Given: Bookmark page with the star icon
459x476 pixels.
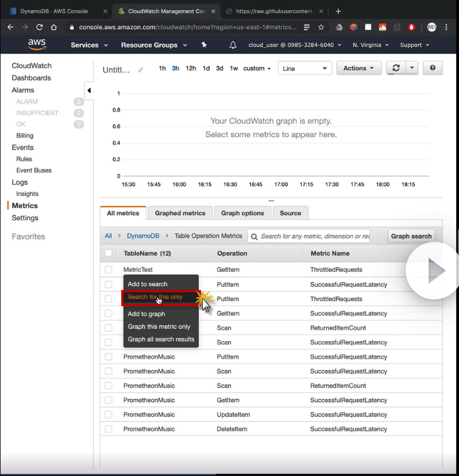Looking at the screenshot, I should [x=321, y=27].
